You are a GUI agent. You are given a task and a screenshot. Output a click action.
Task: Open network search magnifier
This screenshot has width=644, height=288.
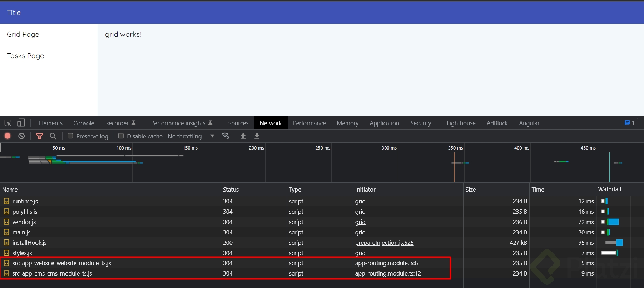pos(53,136)
